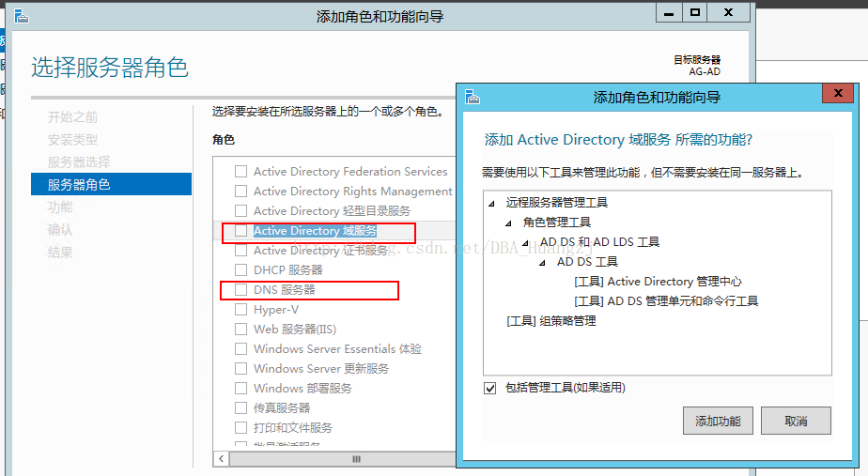The height and width of the screenshot is (476, 868).
Task: Check Active Directory 证书服务 role
Action: pos(240,250)
